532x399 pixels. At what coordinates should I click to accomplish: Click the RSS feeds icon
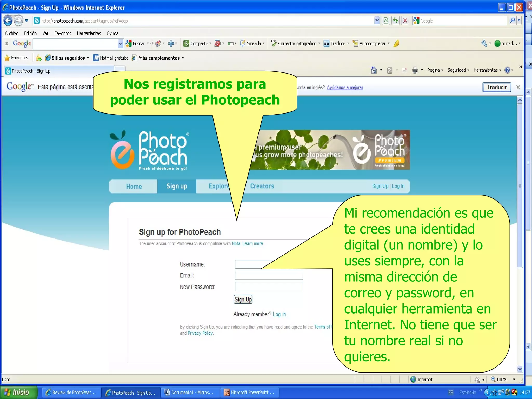pos(389,70)
